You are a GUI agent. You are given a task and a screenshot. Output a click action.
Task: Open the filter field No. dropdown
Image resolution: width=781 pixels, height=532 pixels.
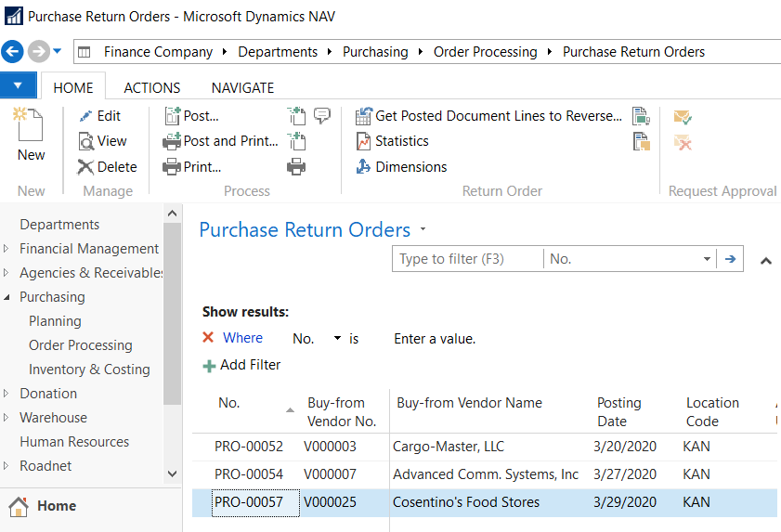pos(707,259)
